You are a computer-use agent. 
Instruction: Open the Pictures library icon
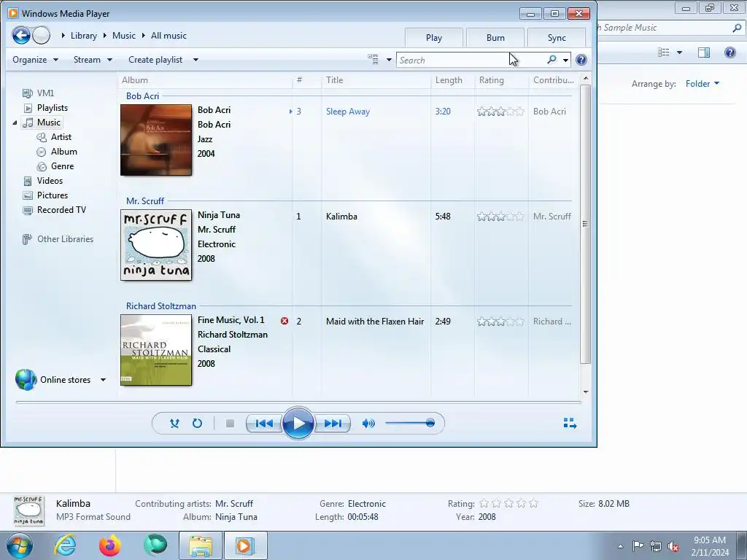click(x=28, y=195)
